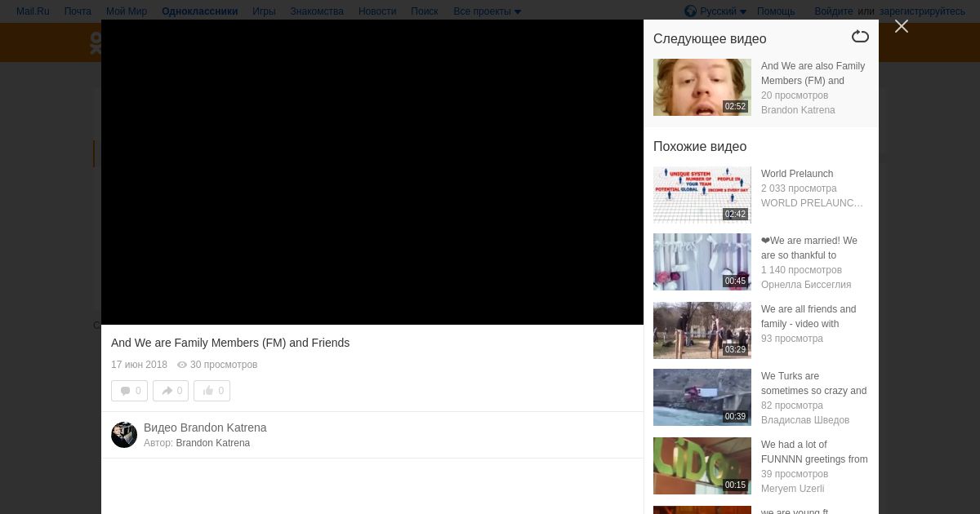980x514 pixels.
Task: Toggle autoplay loop icon beside Следующее видео
Action: click(860, 37)
